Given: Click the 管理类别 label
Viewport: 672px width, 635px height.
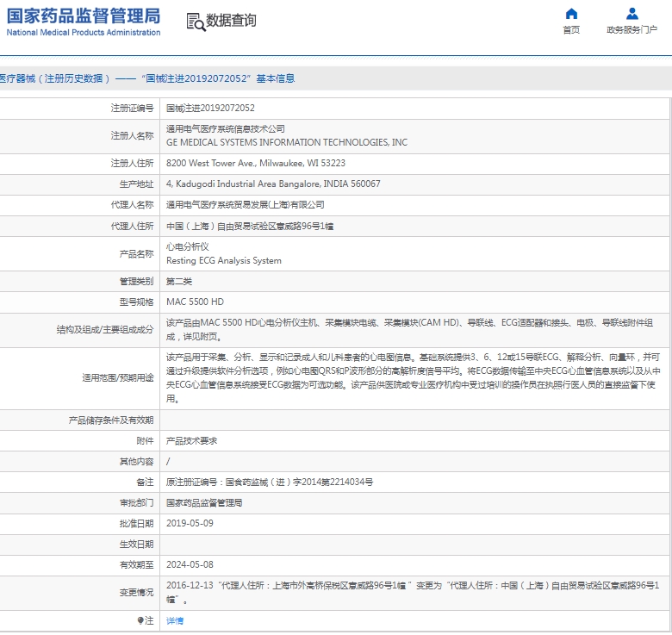Looking at the screenshot, I should (x=136, y=282).
